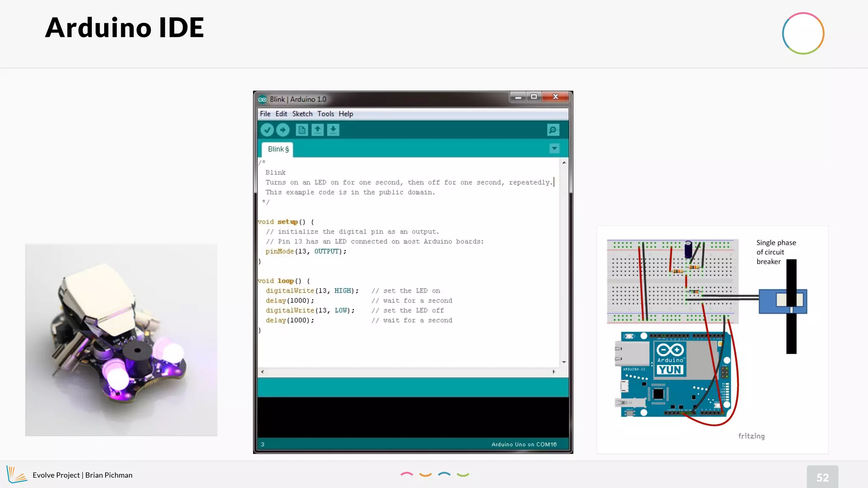Click 'Evolve Project | Brian Pichman' footer text

(x=83, y=475)
